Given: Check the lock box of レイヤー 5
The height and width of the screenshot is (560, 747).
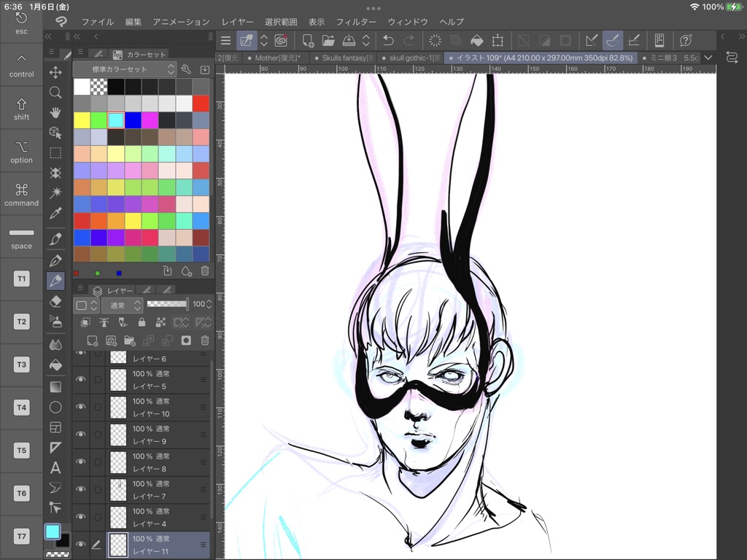Looking at the screenshot, I should (x=98, y=379).
